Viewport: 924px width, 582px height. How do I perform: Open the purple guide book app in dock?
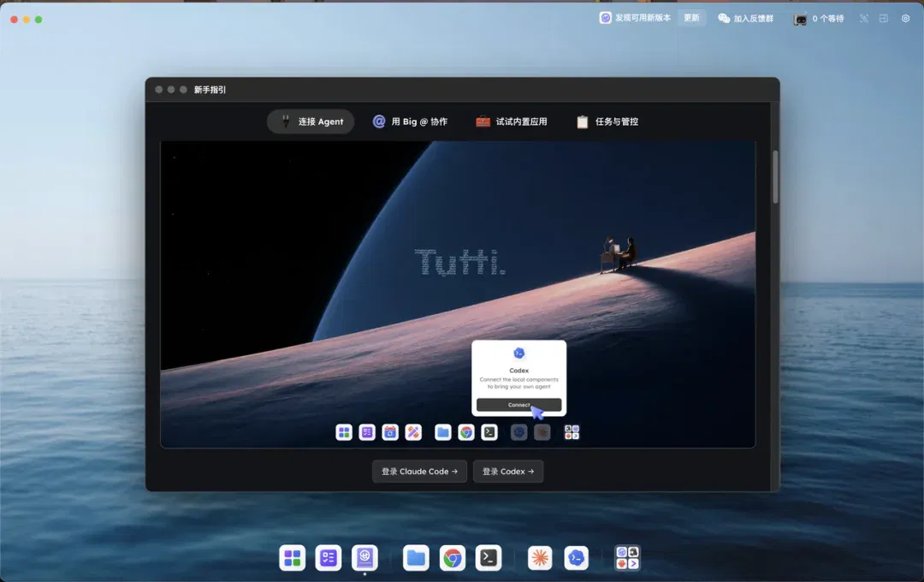pos(364,558)
